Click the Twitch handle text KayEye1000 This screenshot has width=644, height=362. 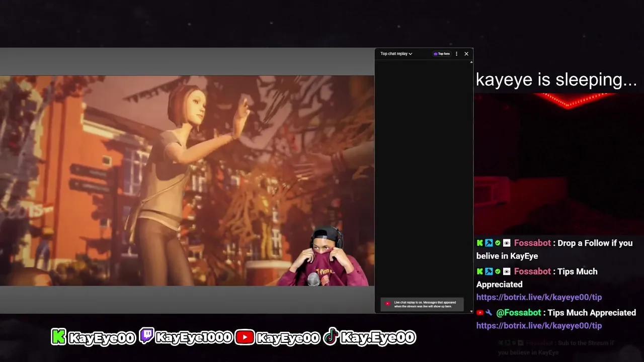coord(194,337)
